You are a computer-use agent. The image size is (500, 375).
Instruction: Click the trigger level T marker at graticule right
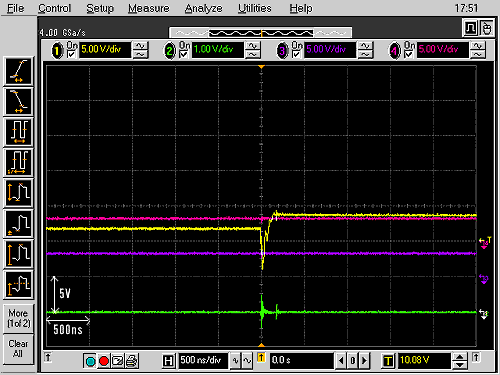[484, 241]
